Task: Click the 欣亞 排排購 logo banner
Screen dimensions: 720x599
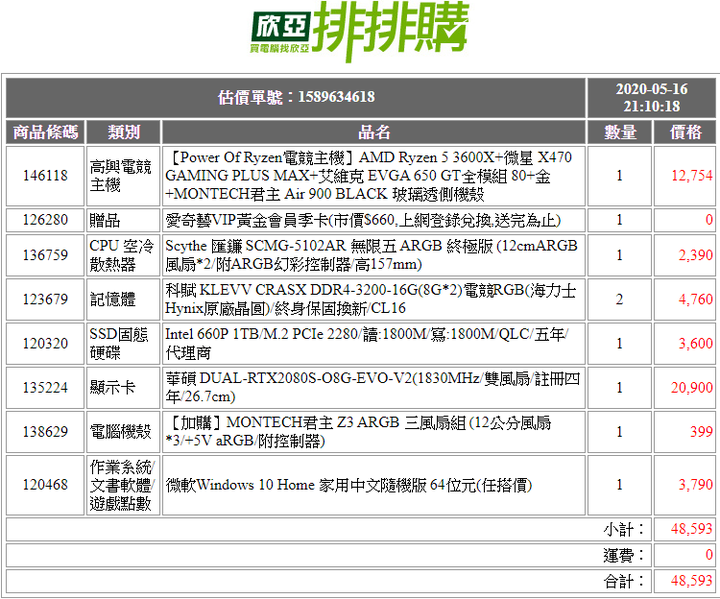Action: pyautogui.click(x=360, y=31)
